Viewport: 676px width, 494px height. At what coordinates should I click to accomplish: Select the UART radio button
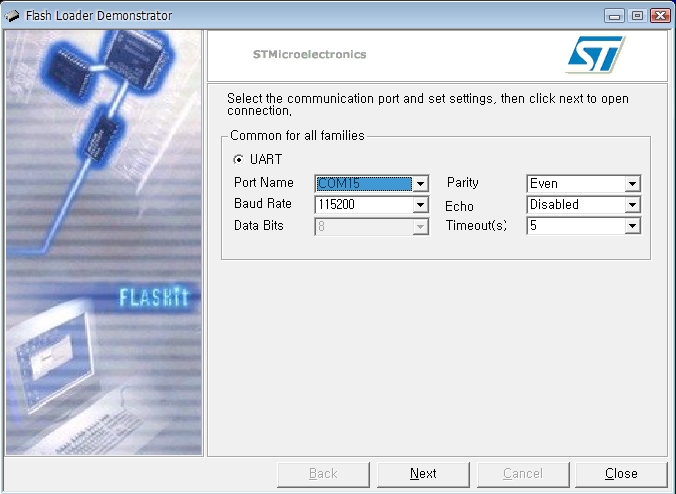coord(238,159)
